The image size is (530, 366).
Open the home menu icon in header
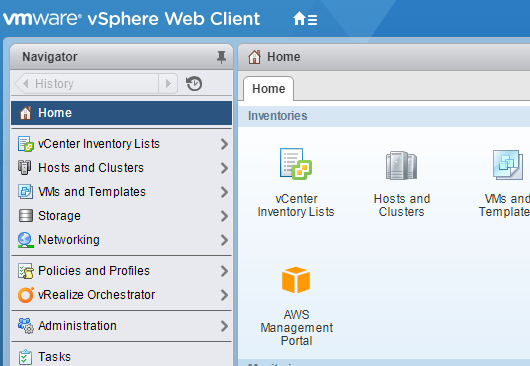(x=305, y=19)
